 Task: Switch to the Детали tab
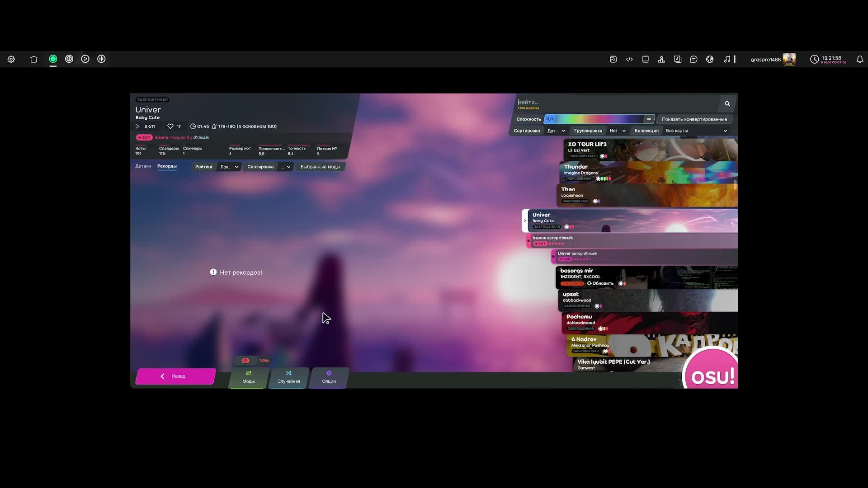[x=143, y=166]
